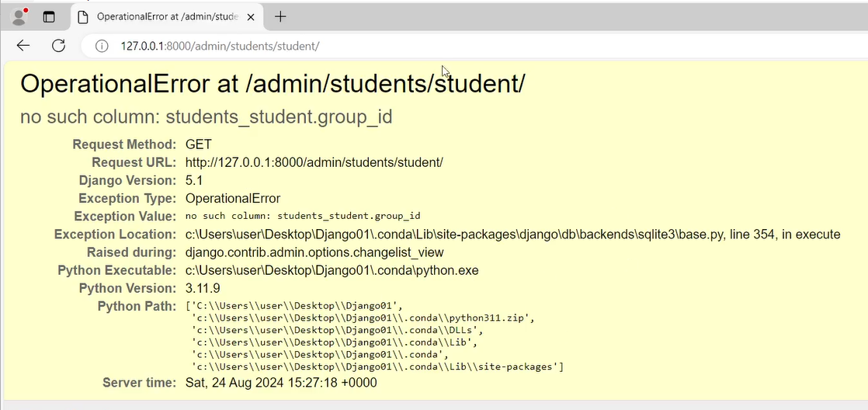Click the Exception Location file path
868x410 pixels.
point(512,235)
